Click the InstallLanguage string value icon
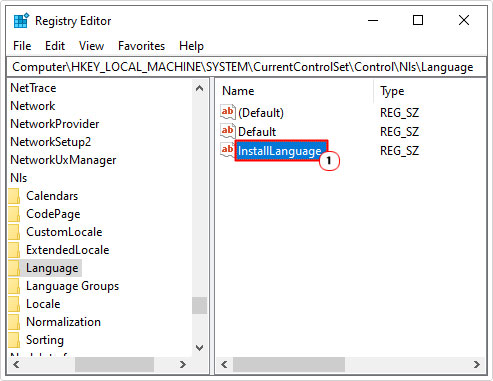Viewport: 493px width, 381px height. 228,150
